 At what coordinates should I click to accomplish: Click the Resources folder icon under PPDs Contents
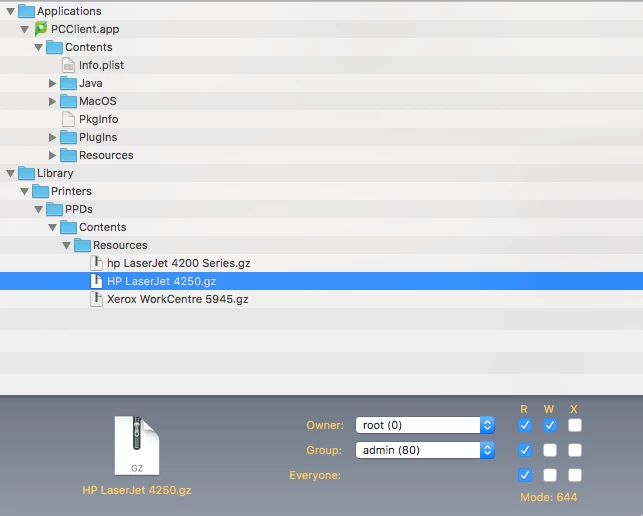(82, 246)
